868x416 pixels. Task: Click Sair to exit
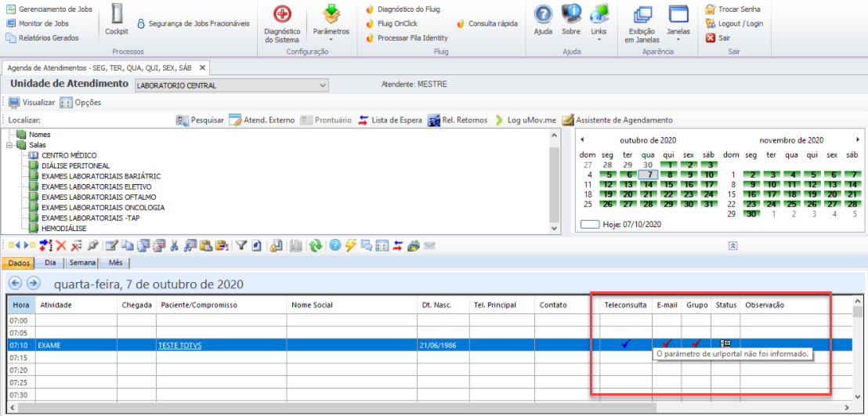[718, 38]
